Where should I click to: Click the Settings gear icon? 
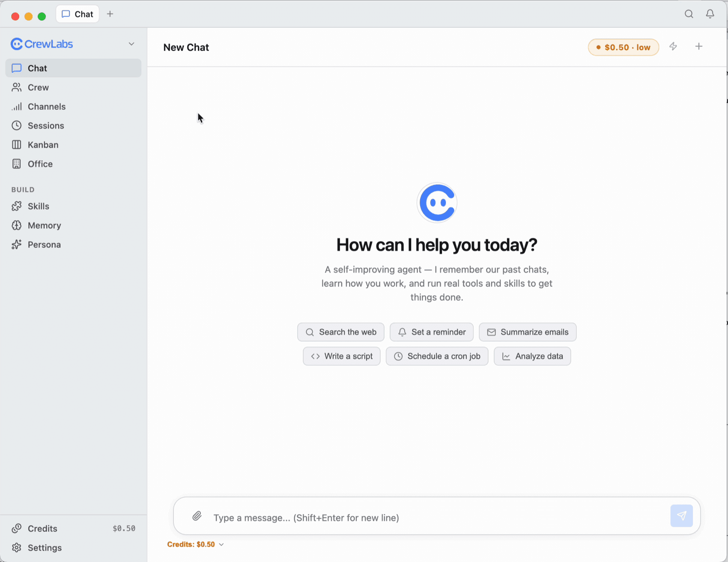pyautogui.click(x=17, y=548)
